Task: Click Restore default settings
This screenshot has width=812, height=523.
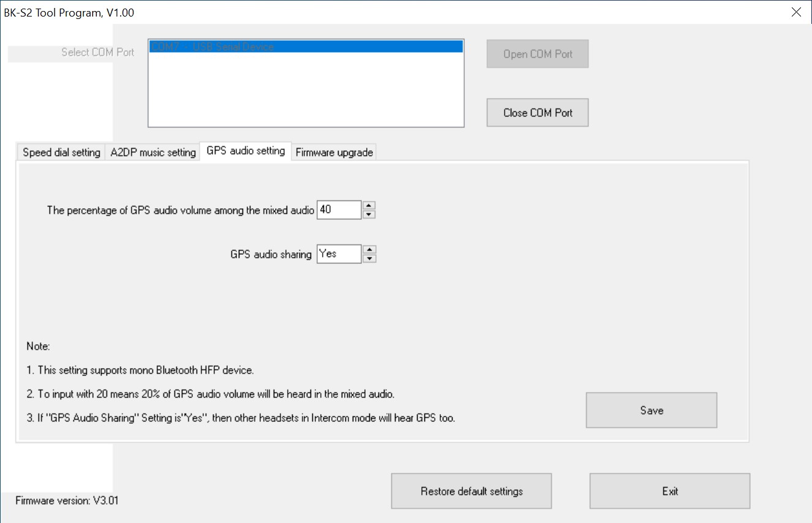Action: 471,491
